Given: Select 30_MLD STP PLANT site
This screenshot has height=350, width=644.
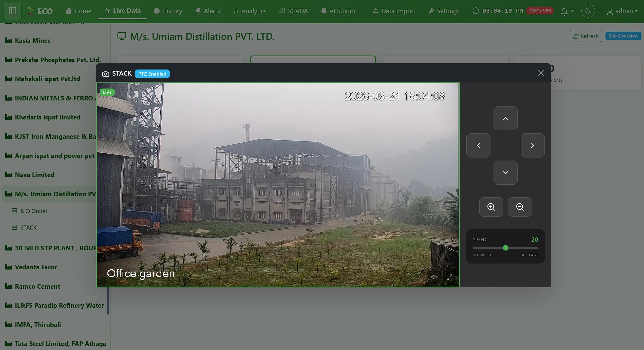Looking at the screenshot, I should [51, 248].
